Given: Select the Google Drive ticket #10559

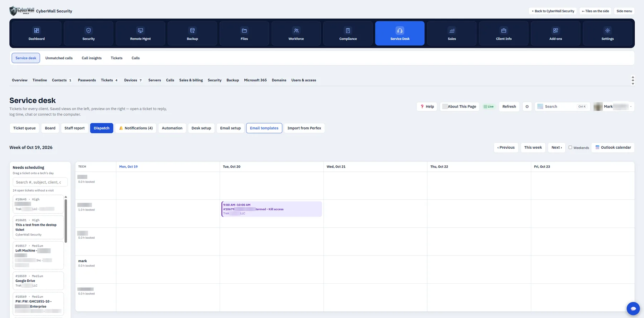Looking at the screenshot, I should point(38,281).
